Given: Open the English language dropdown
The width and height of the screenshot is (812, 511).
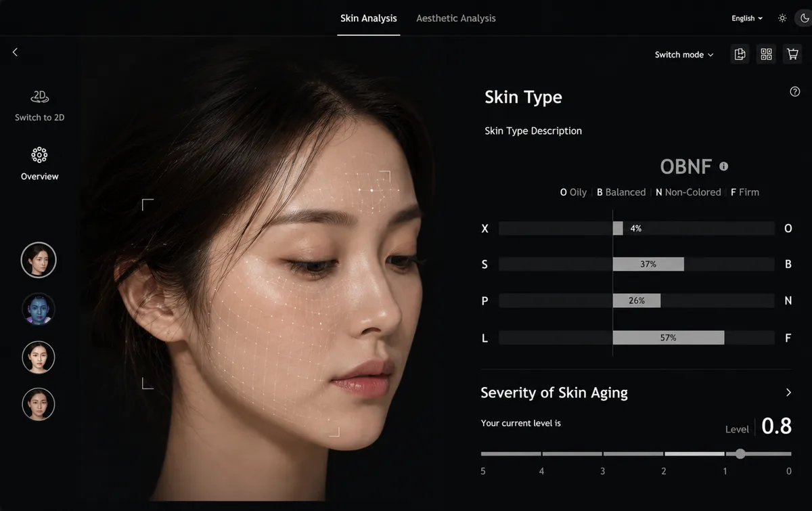Looking at the screenshot, I should pos(747,18).
